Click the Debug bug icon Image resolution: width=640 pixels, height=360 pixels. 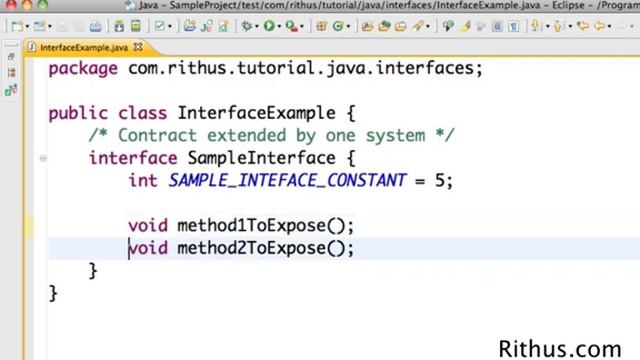pos(247,27)
